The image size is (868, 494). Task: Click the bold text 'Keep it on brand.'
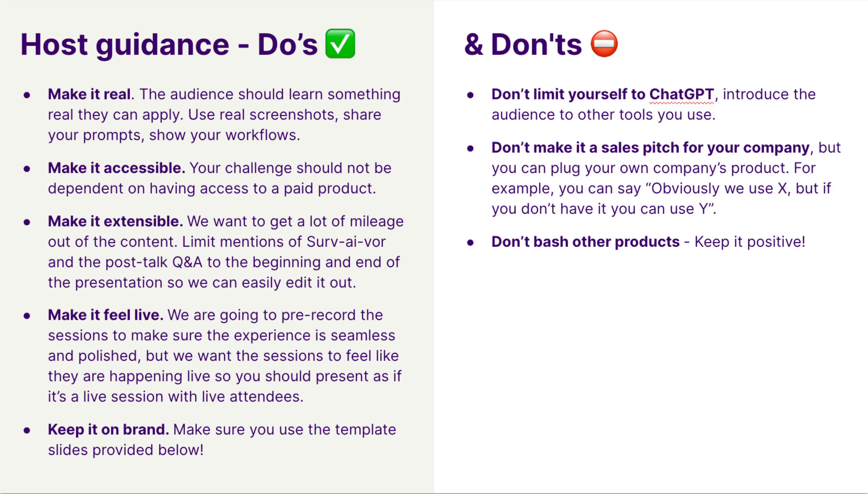[x=108, y=430]
